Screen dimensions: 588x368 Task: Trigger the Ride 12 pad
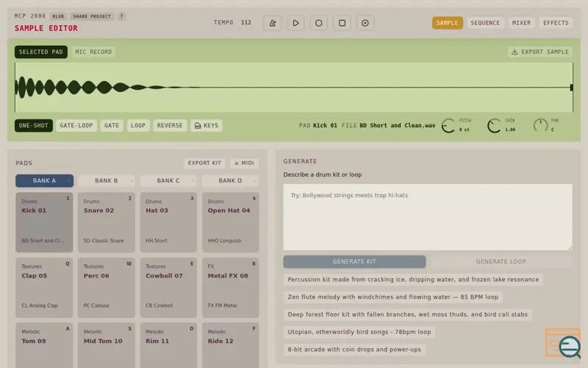coord(230,345)
